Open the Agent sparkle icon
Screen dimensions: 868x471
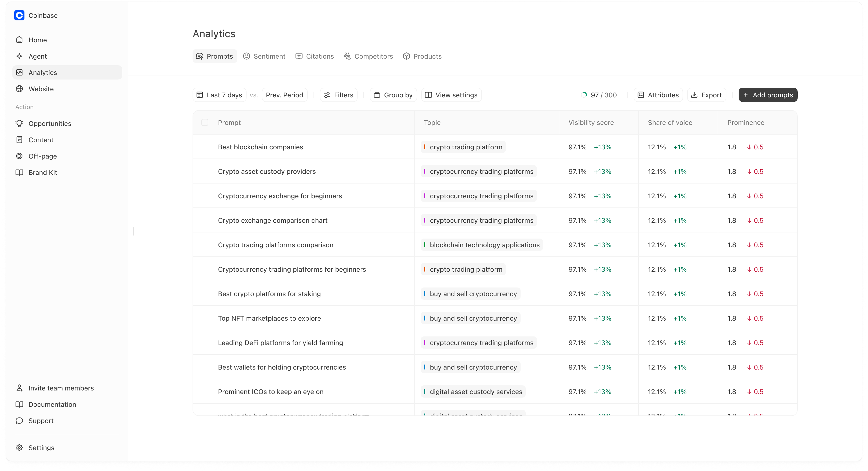click(20, 56)
